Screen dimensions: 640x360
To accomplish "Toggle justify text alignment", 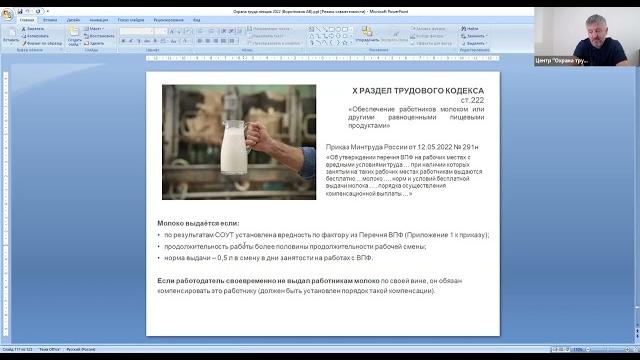I will coord(223,41).
